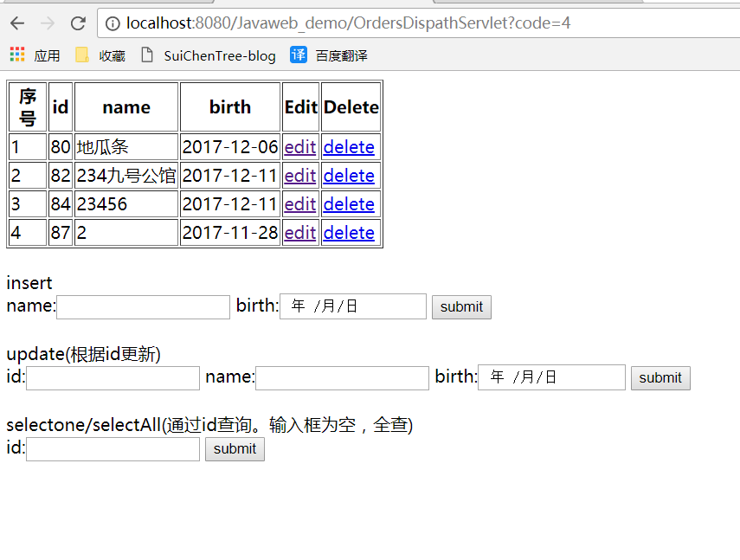Open the insert birth date field
The height and width of the screenshot is (560, 740).
(352, 306)
